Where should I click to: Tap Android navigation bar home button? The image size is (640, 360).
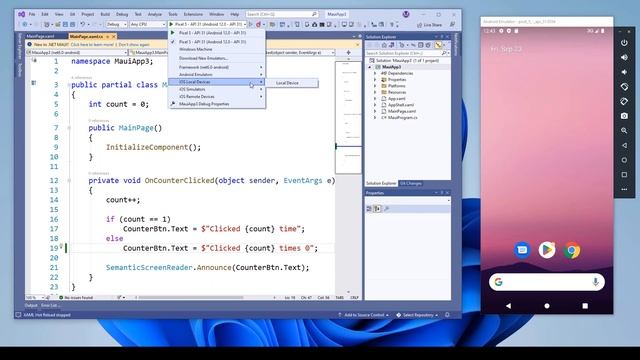click(x=547, y=306)
